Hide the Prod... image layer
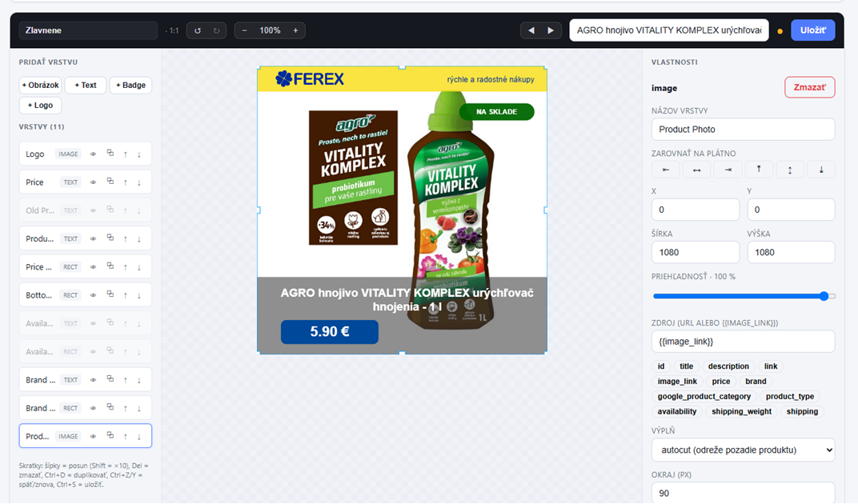Image resolution: width=858 pixels, height=504 pixels. [93, 437]
